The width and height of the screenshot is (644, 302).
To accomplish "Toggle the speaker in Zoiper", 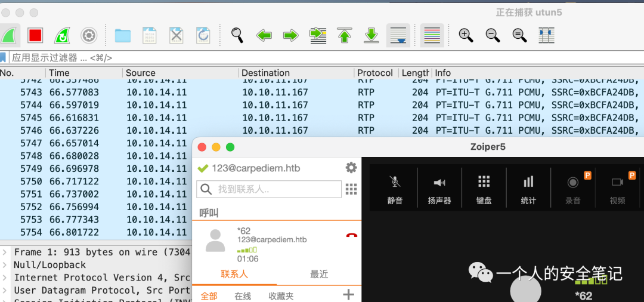I will pos(439,189).
